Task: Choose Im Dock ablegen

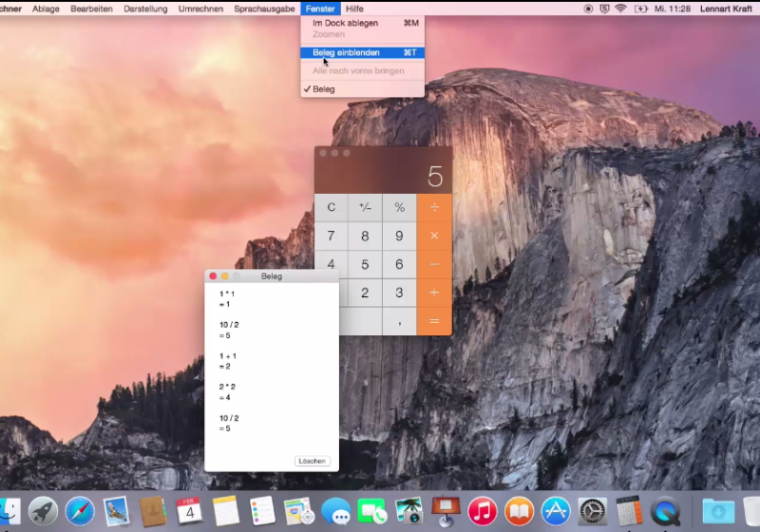Action: pyautogui.click(x=345, y=23)
